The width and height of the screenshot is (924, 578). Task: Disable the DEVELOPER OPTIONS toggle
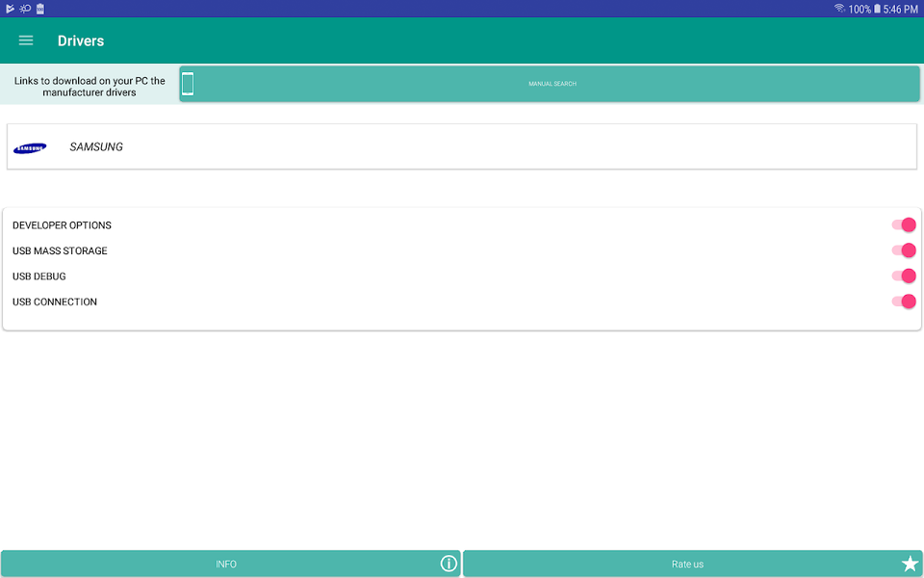click(x=903, y=224)
